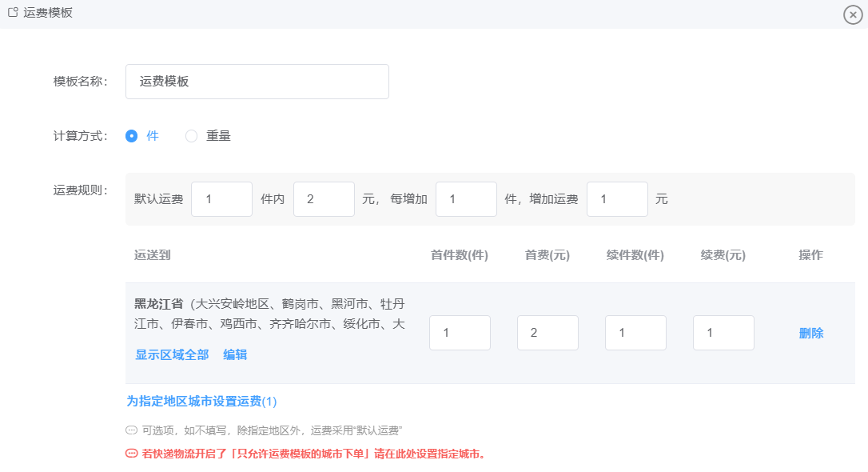This screenshot has width=868, height=472.
Task: Click the 每增加 quantity input field
Action: coord(466,199)
